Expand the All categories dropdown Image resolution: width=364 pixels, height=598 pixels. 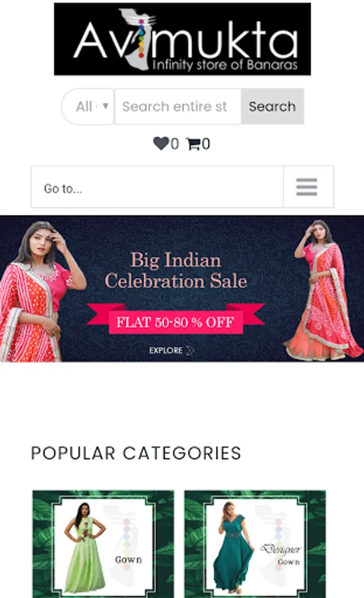[x=88, y=106]
